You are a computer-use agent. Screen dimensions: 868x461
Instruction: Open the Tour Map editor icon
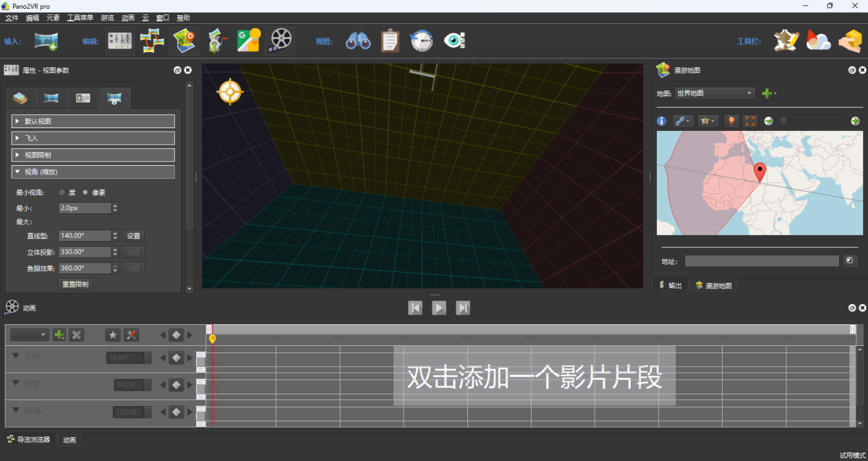(184, 41)
